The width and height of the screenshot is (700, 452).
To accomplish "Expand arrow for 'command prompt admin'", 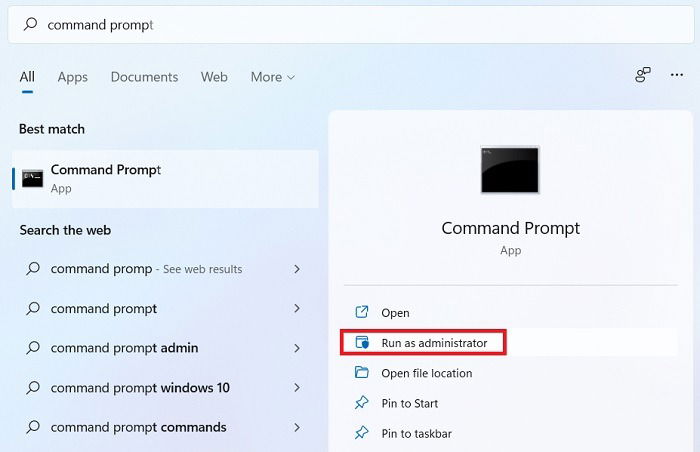I will click(x=297, y=348).
